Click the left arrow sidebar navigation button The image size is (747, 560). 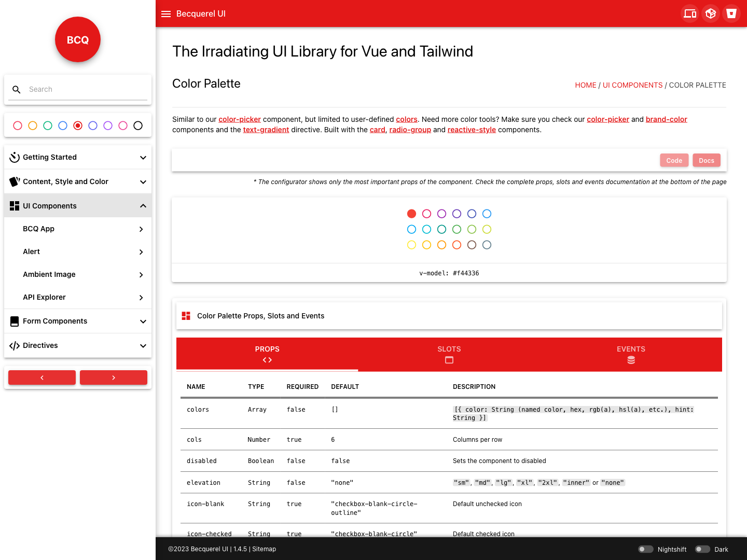pyautogui.click(x=42, y=377)
